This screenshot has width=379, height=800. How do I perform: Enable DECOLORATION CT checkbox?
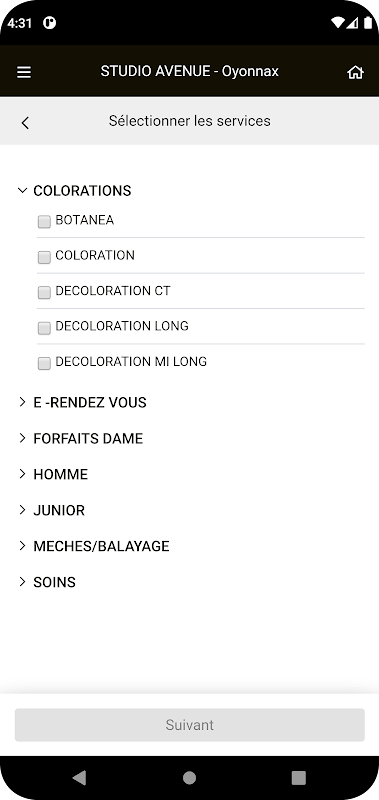tap(44, 292)
